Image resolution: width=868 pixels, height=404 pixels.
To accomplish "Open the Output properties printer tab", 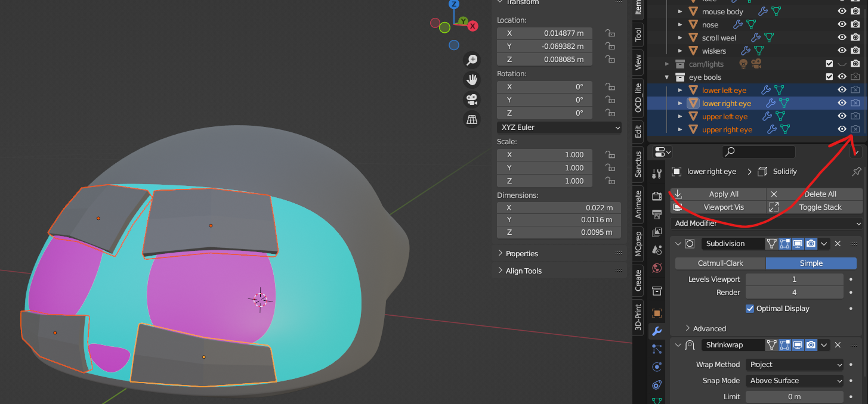I will point(657,214).
